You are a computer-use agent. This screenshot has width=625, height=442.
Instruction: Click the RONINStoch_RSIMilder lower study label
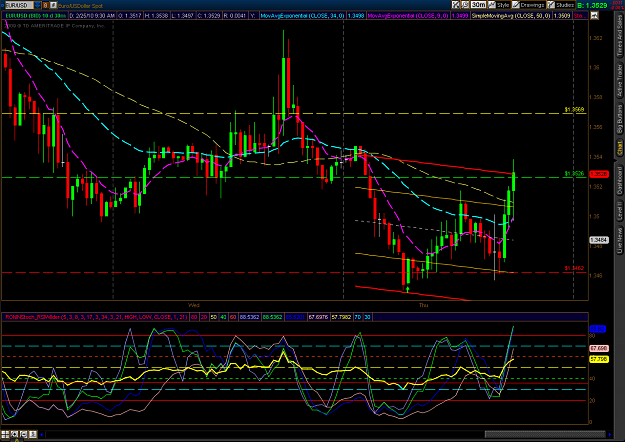96,317
